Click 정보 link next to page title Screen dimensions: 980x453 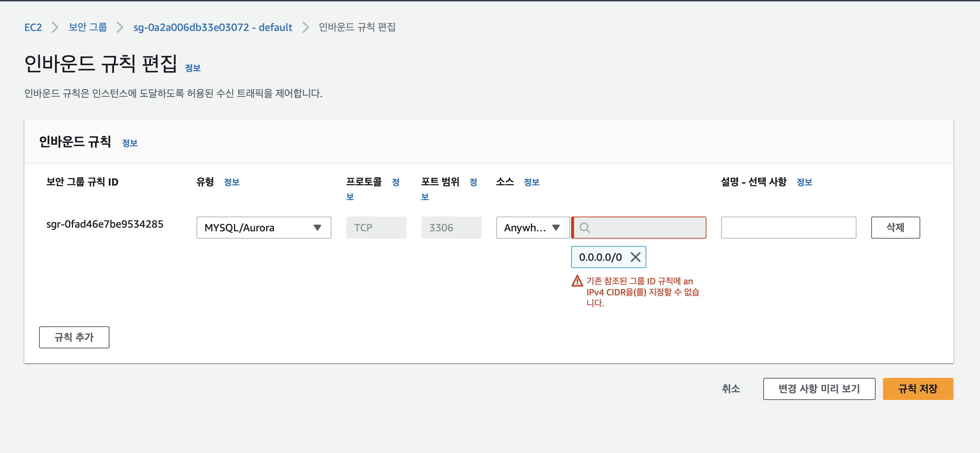(x=192, y=68)
